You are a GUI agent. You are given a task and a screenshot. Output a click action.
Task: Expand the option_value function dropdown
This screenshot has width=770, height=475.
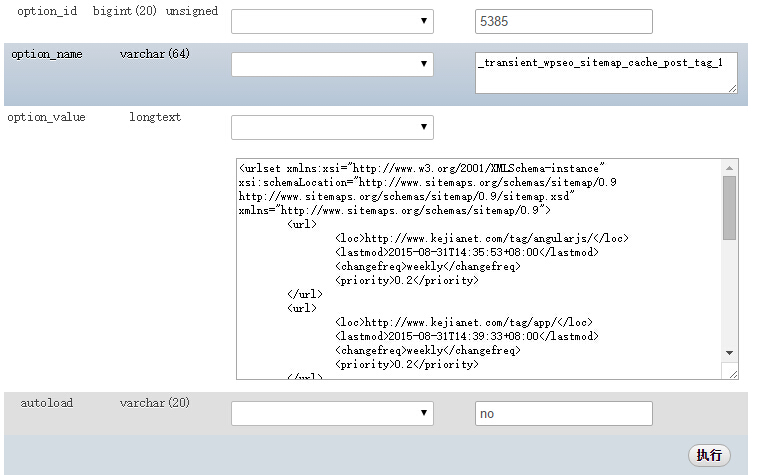coord(332,127)
